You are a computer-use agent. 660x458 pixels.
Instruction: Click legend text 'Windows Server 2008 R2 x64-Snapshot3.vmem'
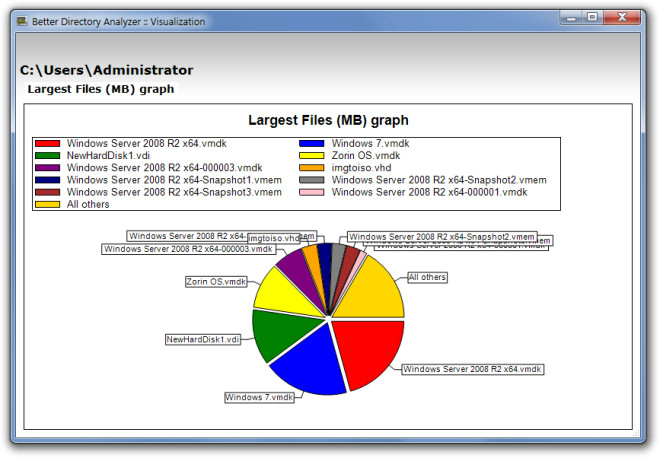click(x=174, y=192)
